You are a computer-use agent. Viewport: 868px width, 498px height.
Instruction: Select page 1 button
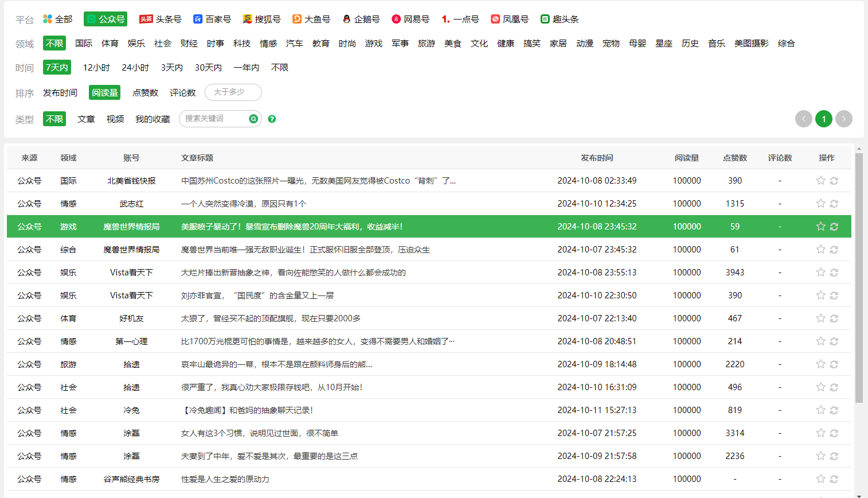pos(824,119)
